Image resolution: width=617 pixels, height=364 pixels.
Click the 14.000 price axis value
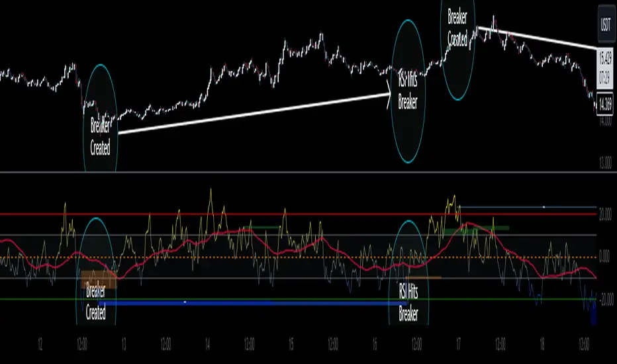click(x=605, y=121)
